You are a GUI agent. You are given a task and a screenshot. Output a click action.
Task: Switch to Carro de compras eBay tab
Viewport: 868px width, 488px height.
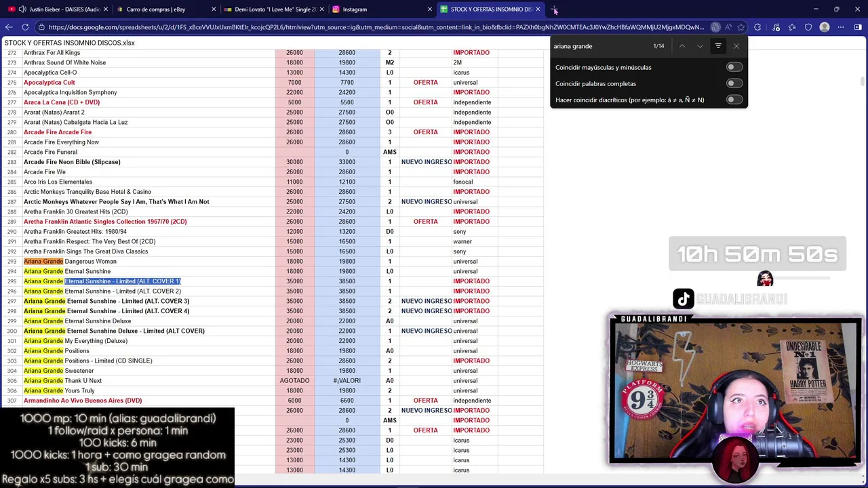click(165, 9)
